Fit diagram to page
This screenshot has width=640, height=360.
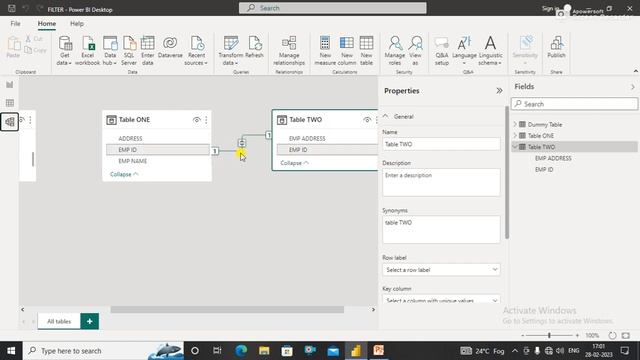point(626,336)
